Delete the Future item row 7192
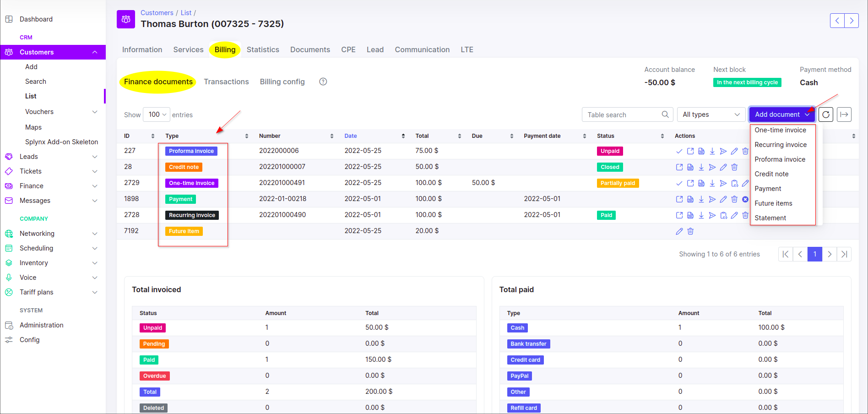 (690, 231)
